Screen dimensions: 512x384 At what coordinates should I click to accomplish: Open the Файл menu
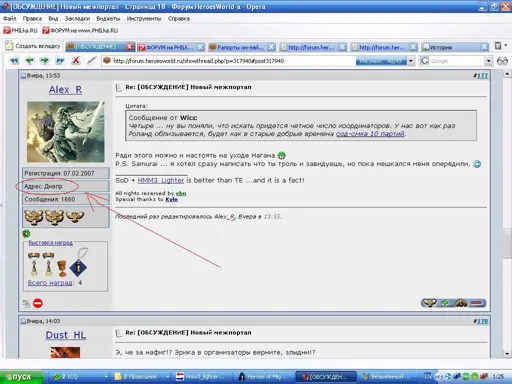click(x=10, y=19)
